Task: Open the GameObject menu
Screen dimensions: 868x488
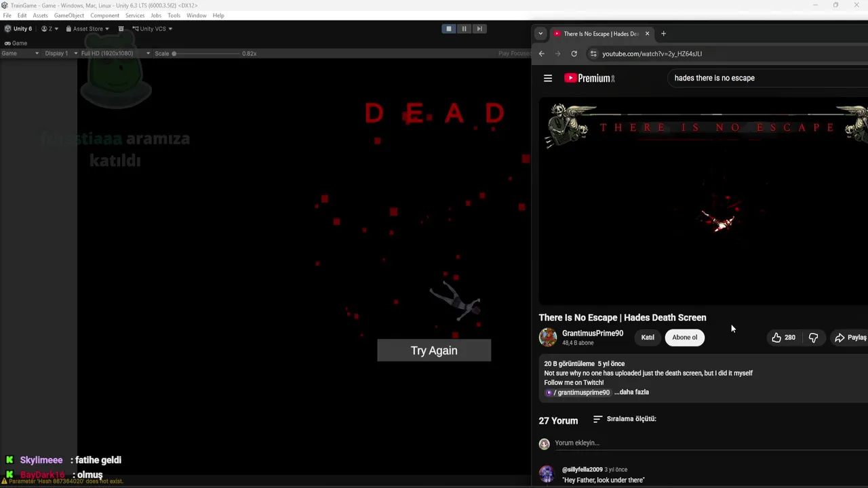Action: click(x=69, y=15)
